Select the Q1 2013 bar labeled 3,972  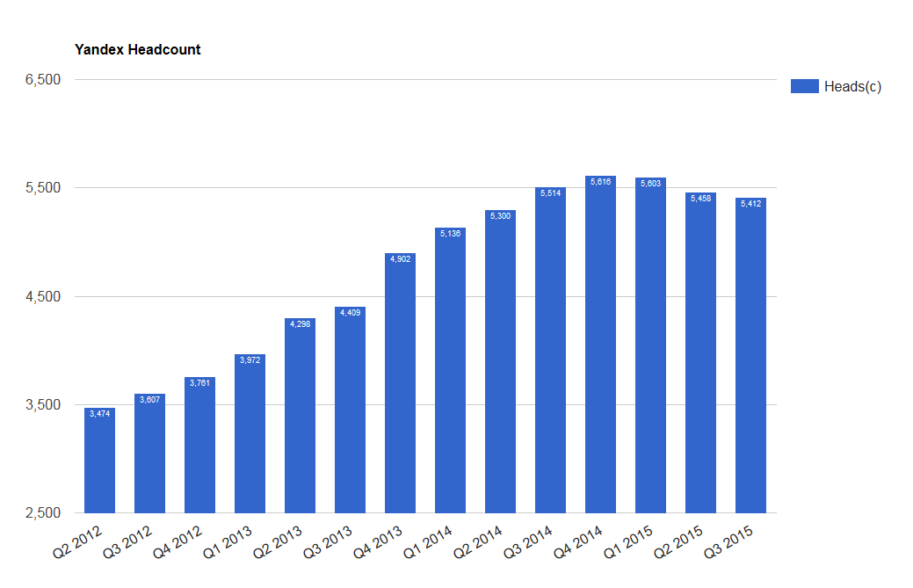click(250, 433)
